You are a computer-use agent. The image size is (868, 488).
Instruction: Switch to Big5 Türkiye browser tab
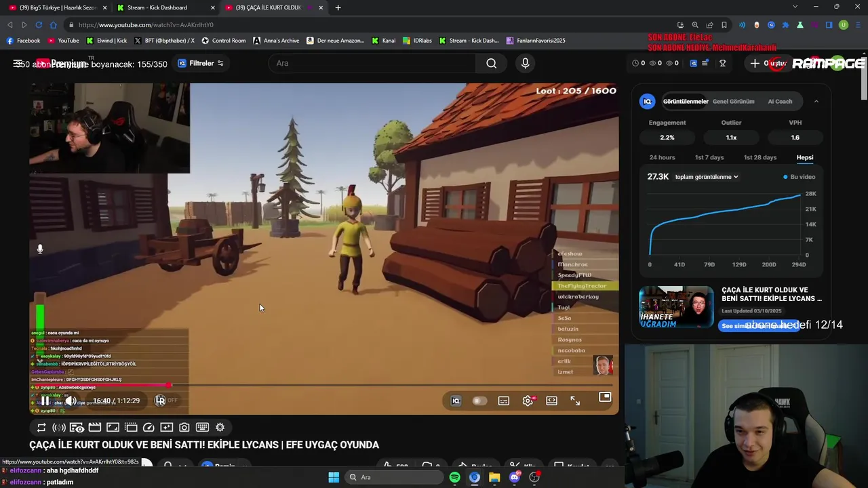coord(58,7)
